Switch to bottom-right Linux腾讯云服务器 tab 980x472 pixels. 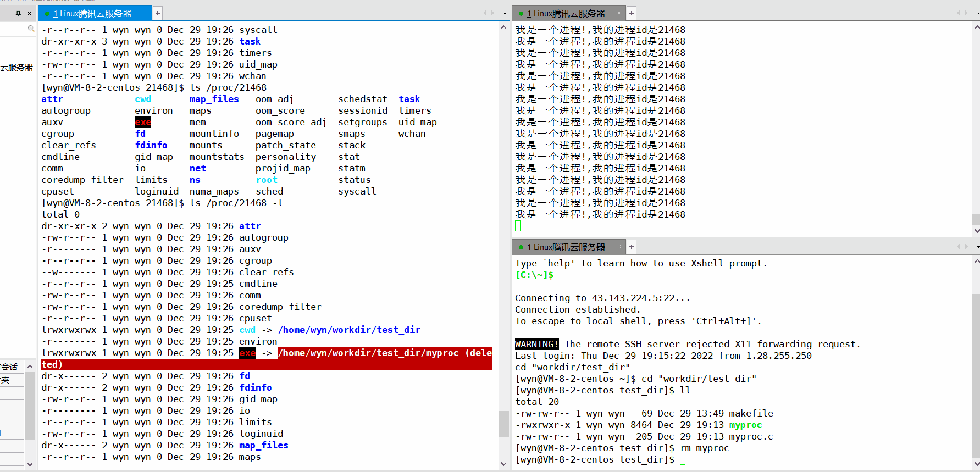point(566,247)
